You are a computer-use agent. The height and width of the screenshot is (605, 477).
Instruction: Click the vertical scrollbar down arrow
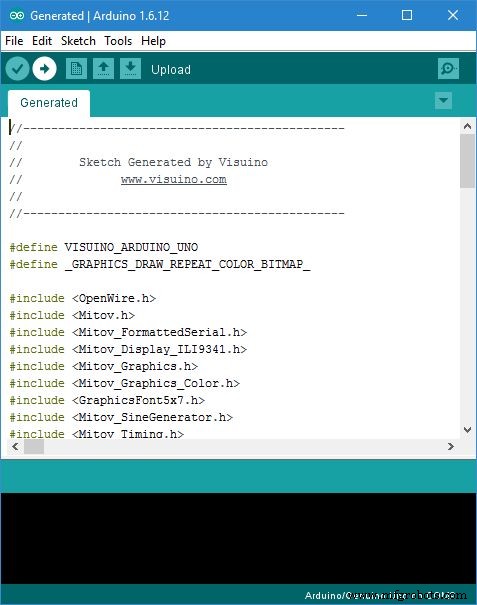pyautogui.click(x=467, y=430)
